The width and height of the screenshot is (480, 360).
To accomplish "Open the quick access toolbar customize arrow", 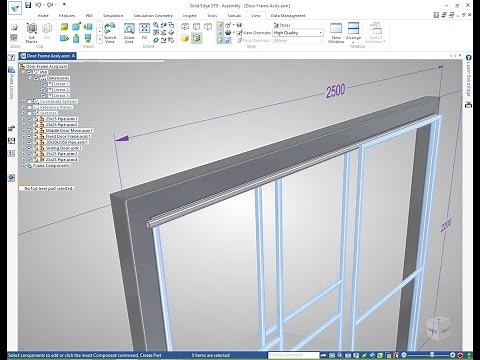I will pyautogui.click(x=64, y=5).
